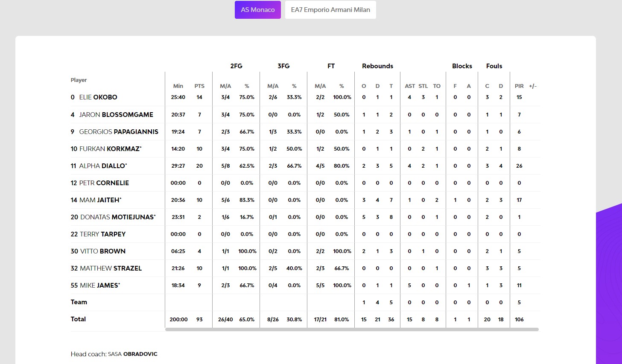Click total FT 17/21 cell
This screenshot has width=622, height=364.
pos(320,319)
